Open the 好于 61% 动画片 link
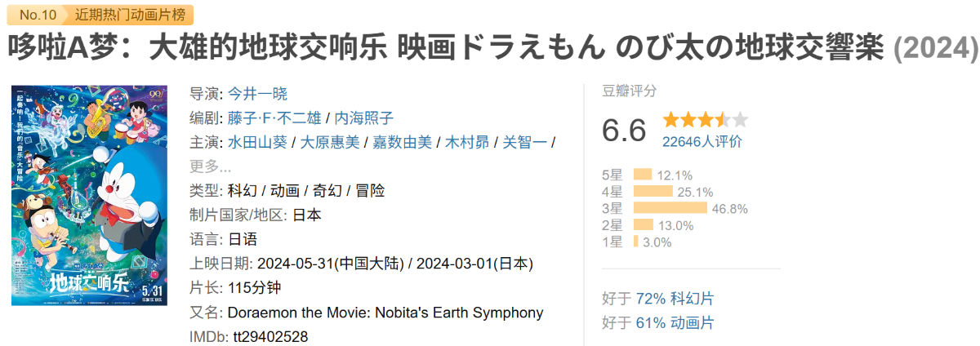980x346 pixels. coord(657,323)
